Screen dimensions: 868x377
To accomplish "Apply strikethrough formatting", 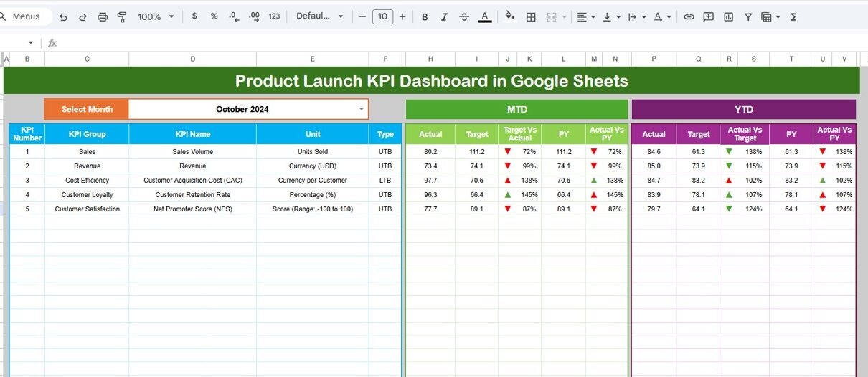I will click(464, 16).
